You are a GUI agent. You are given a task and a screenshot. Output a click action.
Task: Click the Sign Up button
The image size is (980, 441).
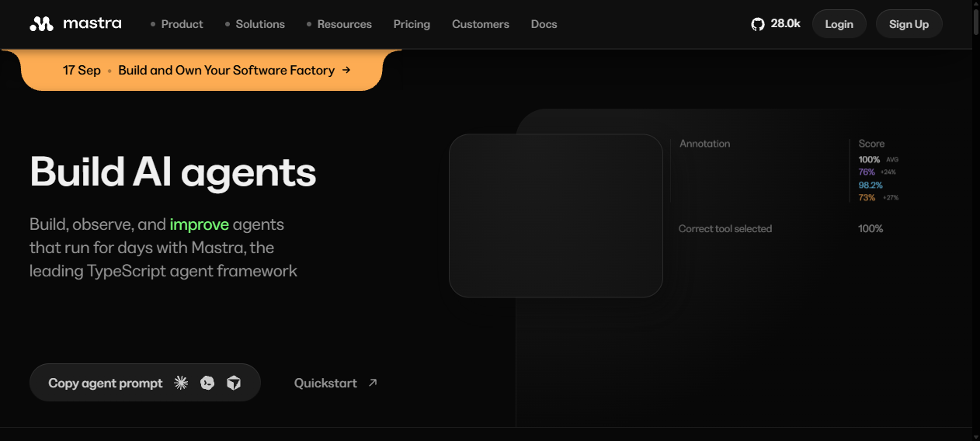[909, 24]
